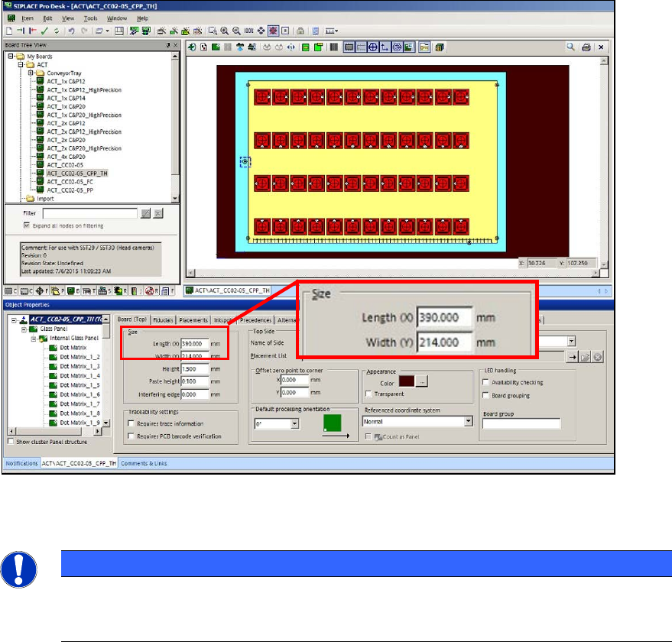Enable Requires PCB barcode verification checkbox

pyautogui.click(x=131, y=436)
